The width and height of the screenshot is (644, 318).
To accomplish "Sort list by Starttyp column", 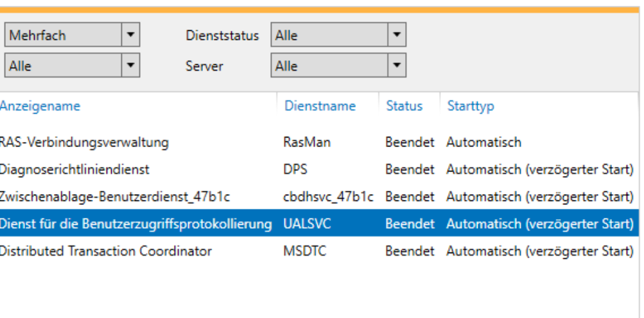I will pyautogui.click(x=471, y=106).
